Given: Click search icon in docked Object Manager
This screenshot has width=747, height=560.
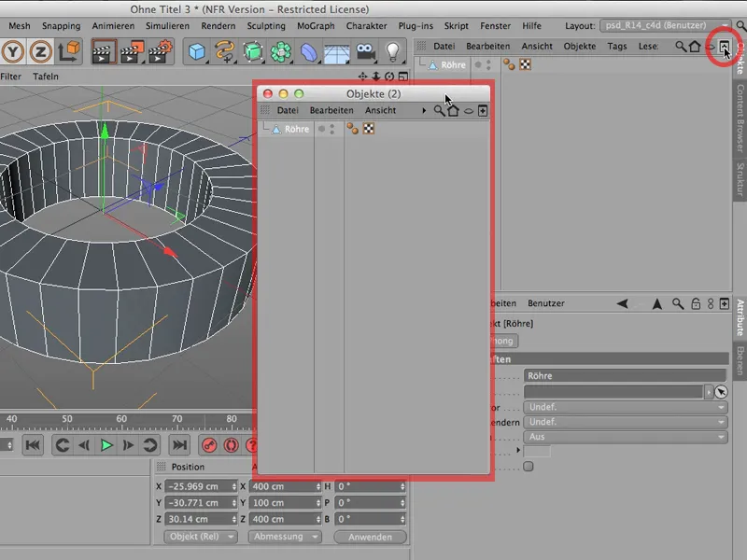Looking at the screenshot, I should (x=681, y=46).
